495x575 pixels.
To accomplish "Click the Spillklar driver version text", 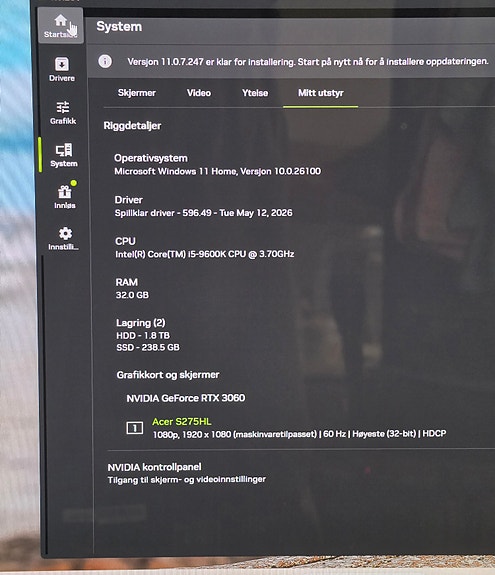I will [x=204, y=213].
